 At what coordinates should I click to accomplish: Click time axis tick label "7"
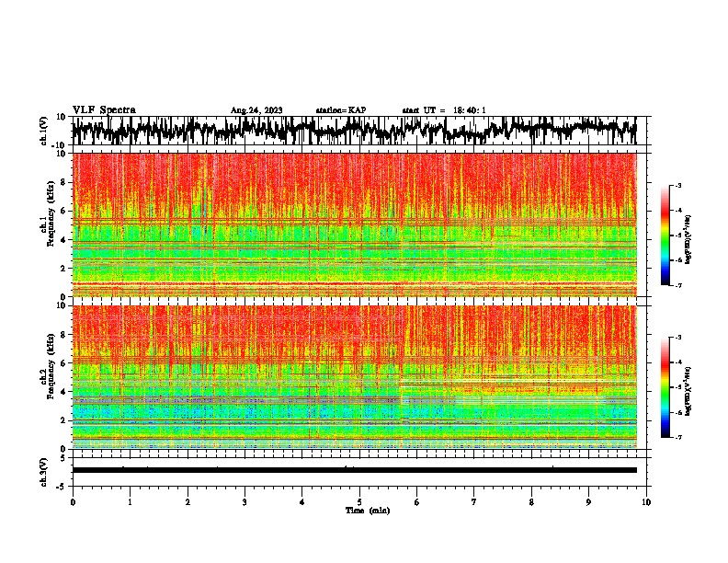point(474,502)
